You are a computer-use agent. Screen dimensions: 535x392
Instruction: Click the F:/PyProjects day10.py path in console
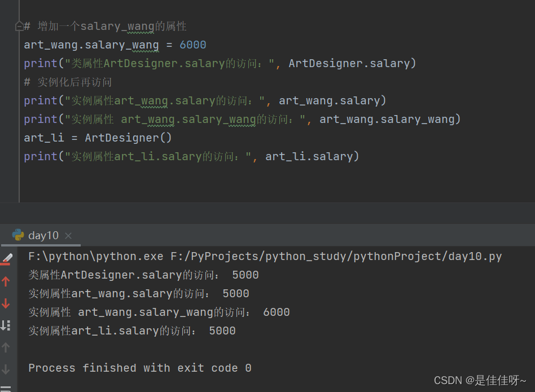point(336,256)
